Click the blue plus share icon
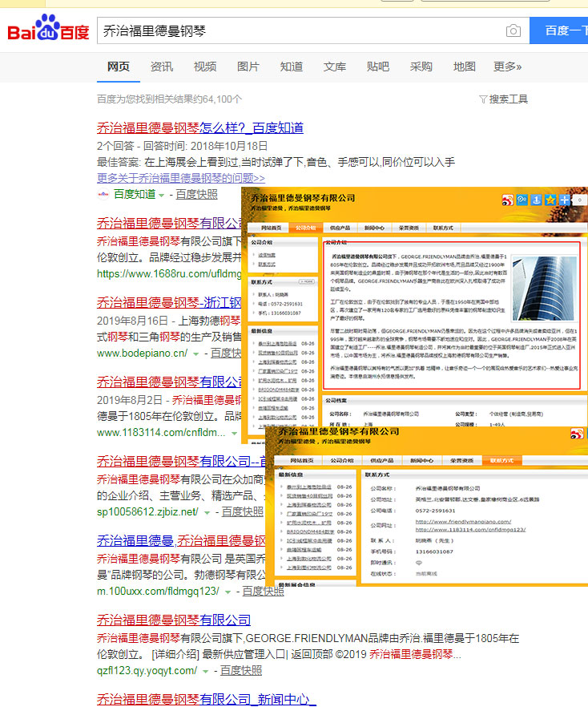 pos(565,200)
